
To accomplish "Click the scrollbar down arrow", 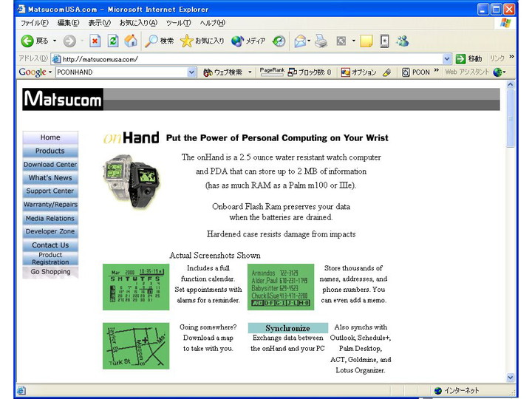I will [511, 377].
